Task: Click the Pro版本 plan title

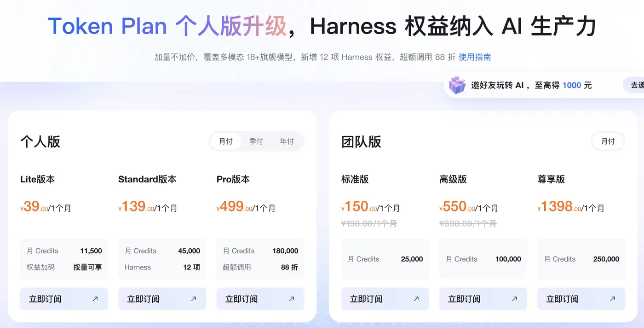Action: [233, 179]
